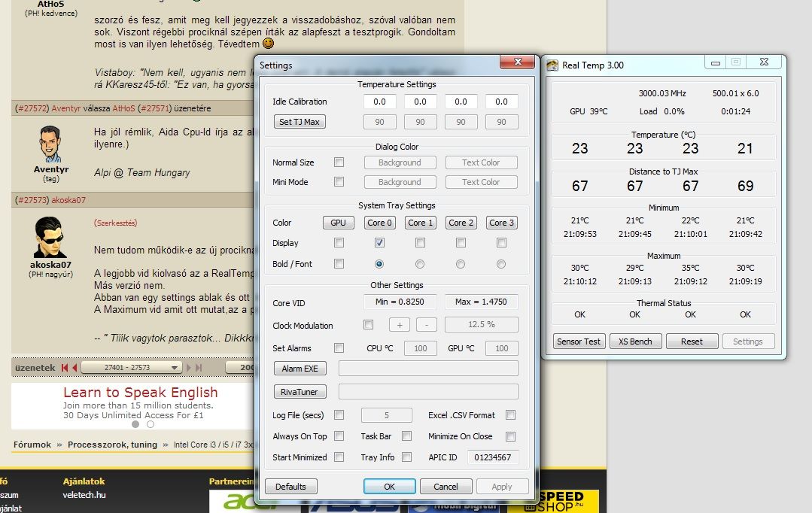Click Defaults button in Settings
The image size is (812, 513).
[290, 487]
